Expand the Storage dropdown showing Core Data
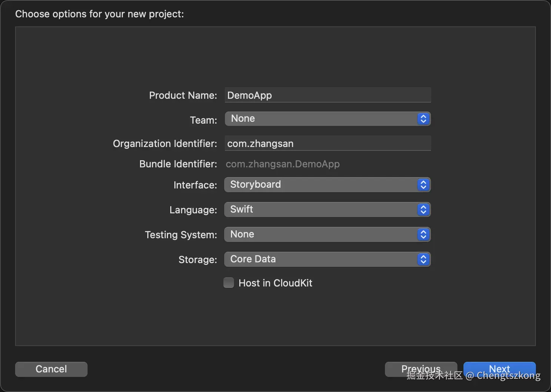Image resolution: width=551 pixels, height=392 pixels. 321,259
